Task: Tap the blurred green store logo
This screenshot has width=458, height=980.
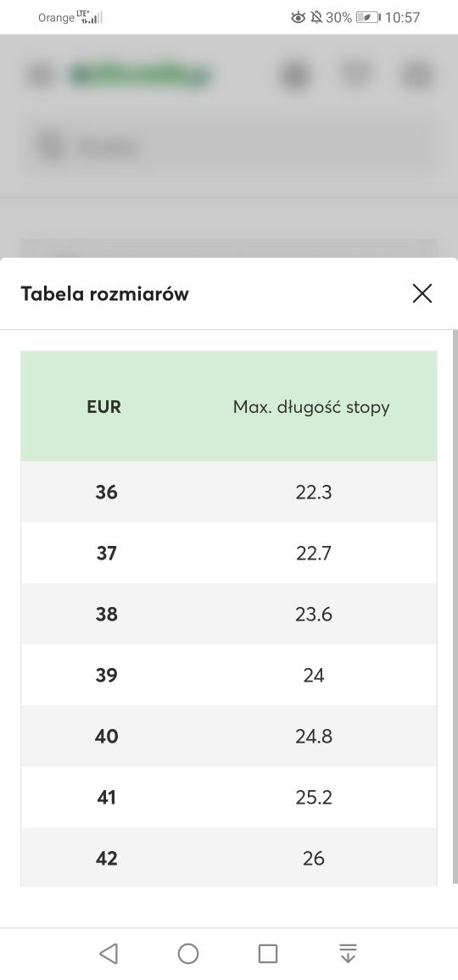Action: [140, 75]
